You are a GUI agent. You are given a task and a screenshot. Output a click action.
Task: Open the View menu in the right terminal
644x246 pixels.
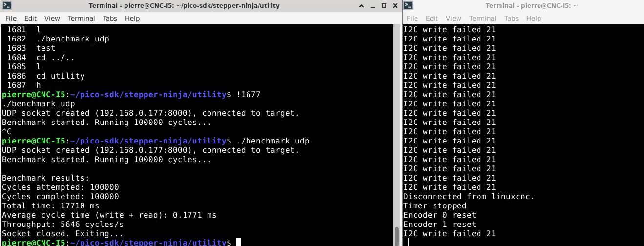453,18
